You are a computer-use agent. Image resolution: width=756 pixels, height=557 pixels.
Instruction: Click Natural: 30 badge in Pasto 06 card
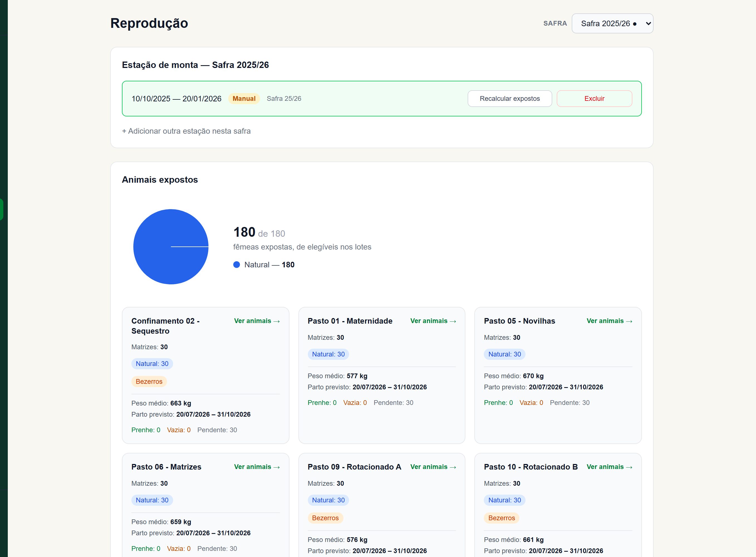point(152,500)
